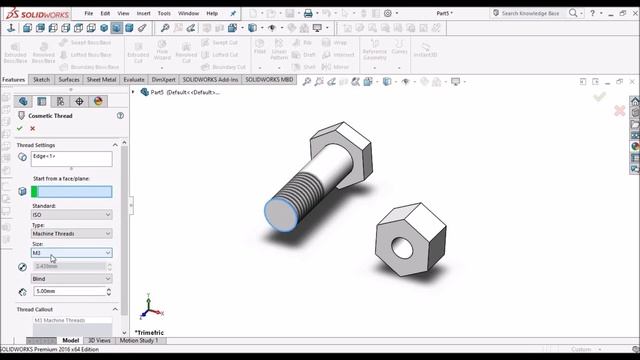Click Zoom to Fit in heads-up toolbar

(x=307, y=82)
